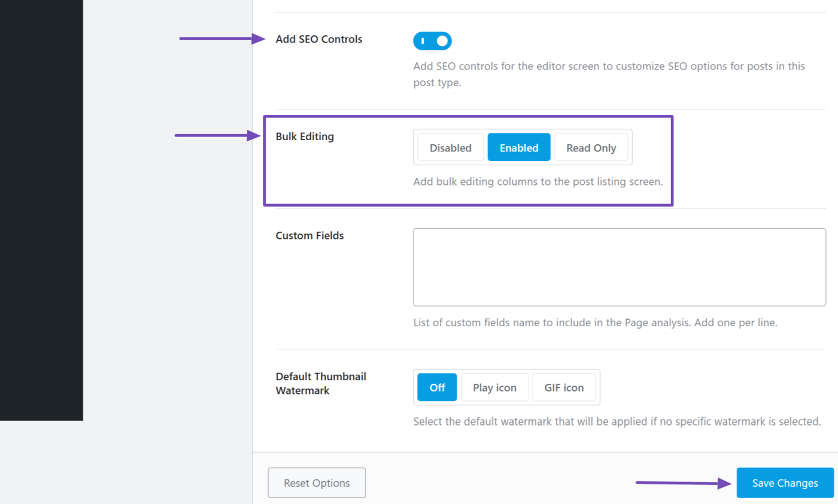This screenshot has width=838, height=504.
Task: Click the Custom Fields label
Action: (x=309, y=235)
